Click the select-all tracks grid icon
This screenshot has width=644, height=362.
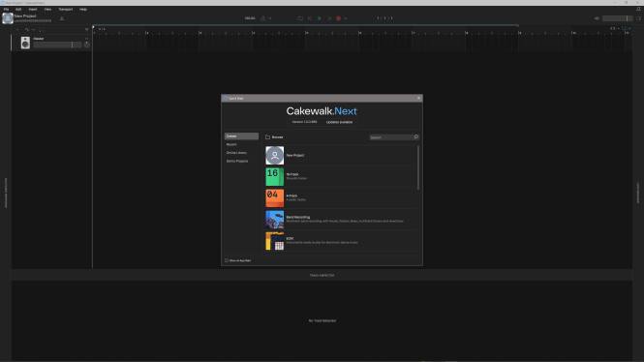click(x=42, y=30)
